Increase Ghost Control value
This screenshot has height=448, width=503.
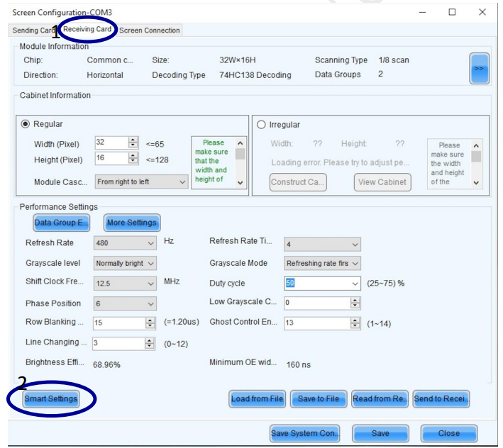pyautogui.click(x=355, y=320)
